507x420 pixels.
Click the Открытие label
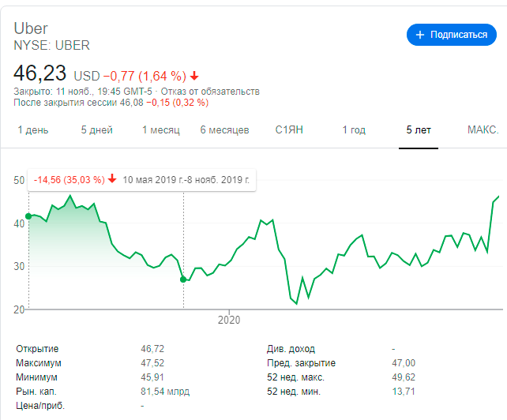pos(37,349)
